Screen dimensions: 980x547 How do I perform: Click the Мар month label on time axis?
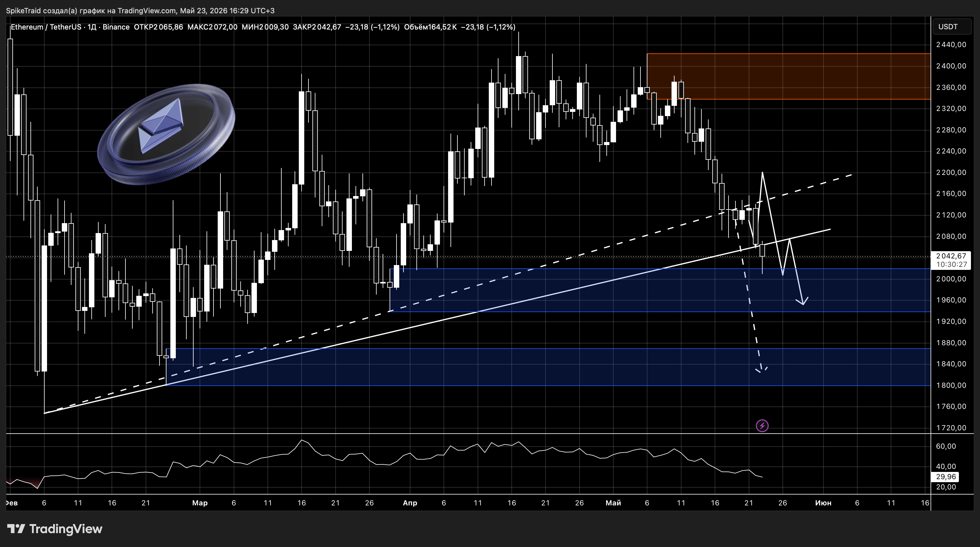[200, 503]
